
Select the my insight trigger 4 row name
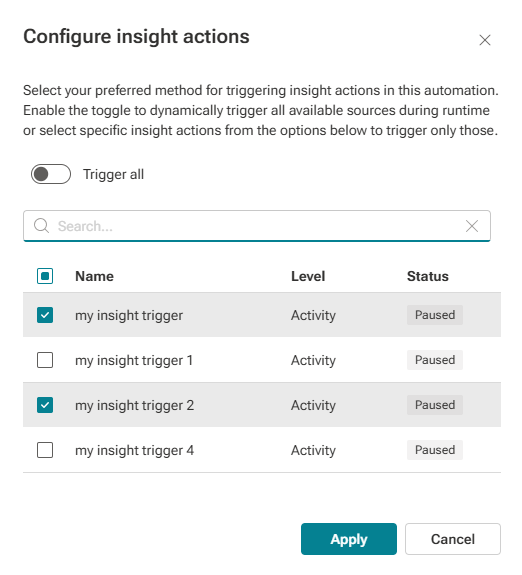(135, 450)
